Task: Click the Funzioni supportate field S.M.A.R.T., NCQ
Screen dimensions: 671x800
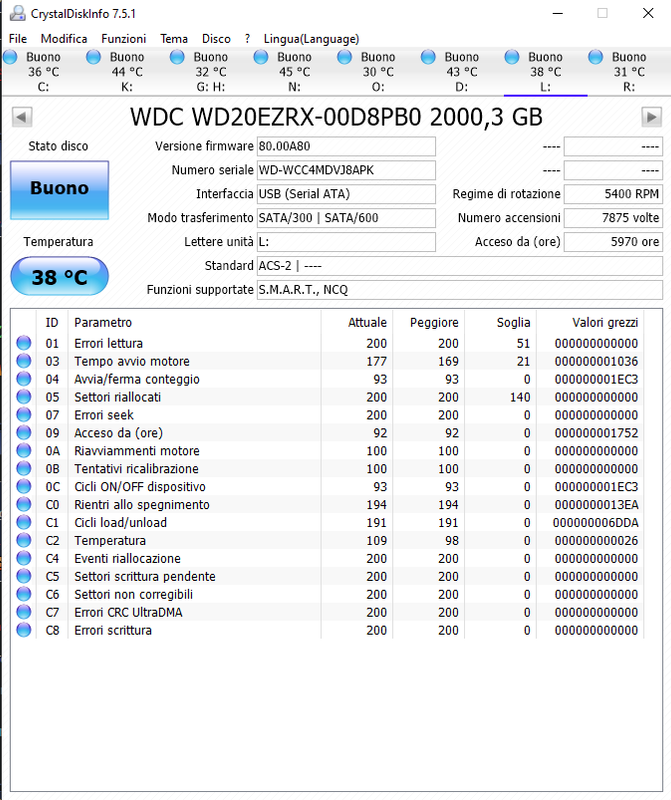Action: pyautogui.click(x=460, y=290)
